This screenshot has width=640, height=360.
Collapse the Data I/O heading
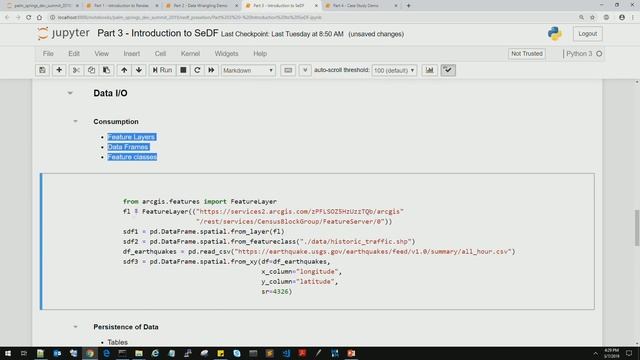70,93
